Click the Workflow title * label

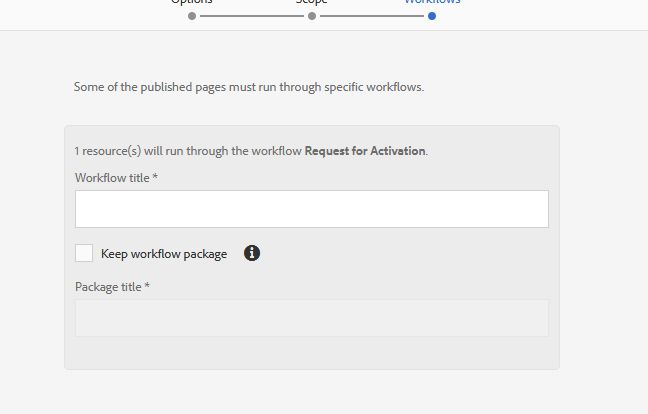[112, 177]
